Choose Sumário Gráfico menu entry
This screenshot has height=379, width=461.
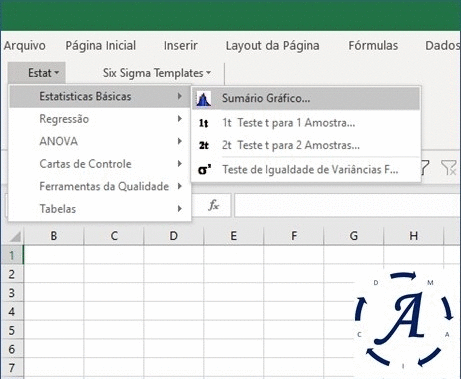306,99
